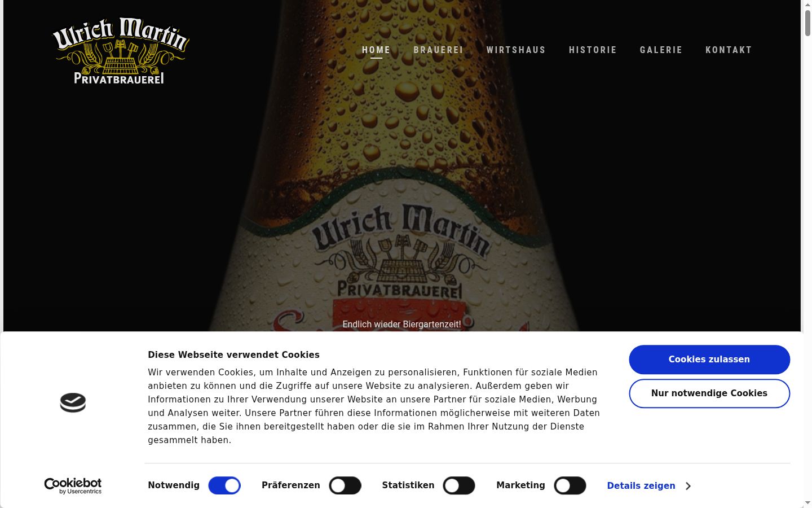The height and width of the screenshot is (508, 812).
Task: Open the Historie menu item
Action: point(593,50)
